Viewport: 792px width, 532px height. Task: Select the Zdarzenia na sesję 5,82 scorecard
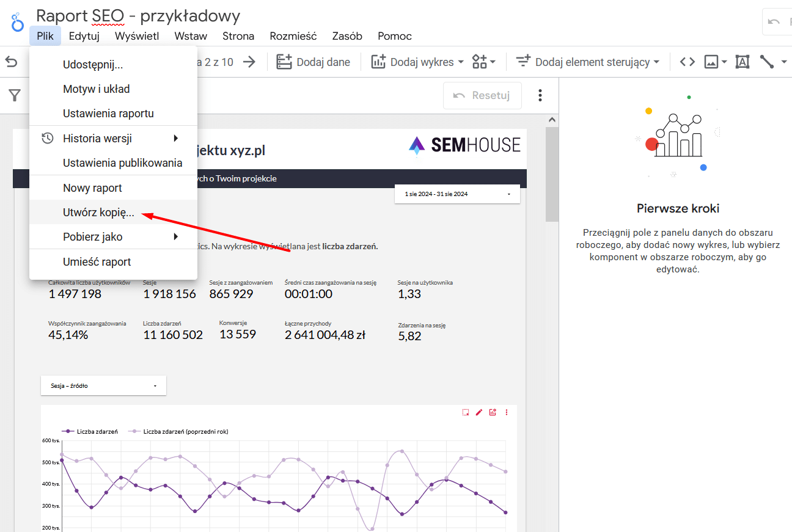[422, 332]
